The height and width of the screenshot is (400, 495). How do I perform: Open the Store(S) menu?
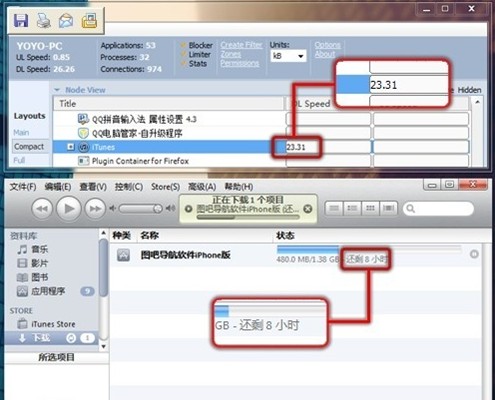click(165, 187)
